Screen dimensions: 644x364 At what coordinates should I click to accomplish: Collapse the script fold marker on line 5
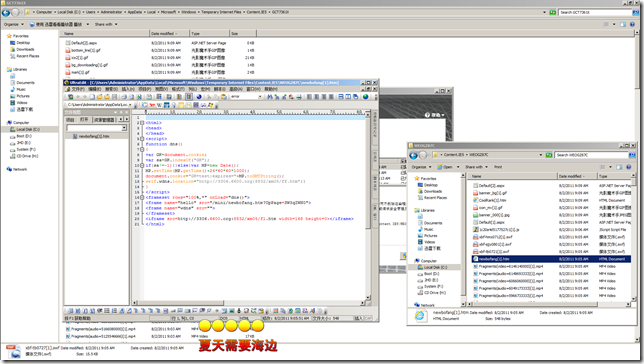142,138
